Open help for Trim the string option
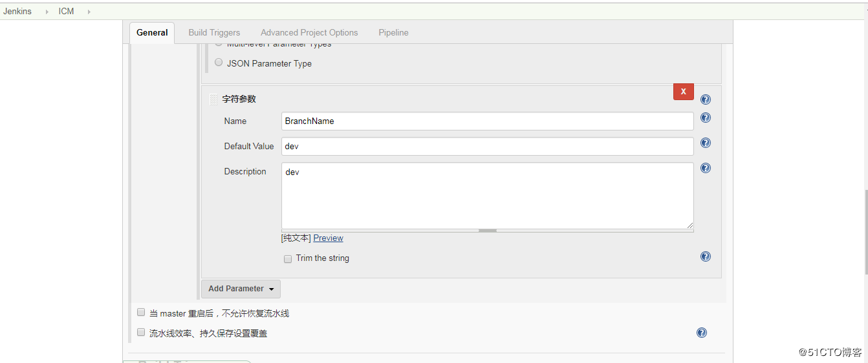 tap(706, 256)
